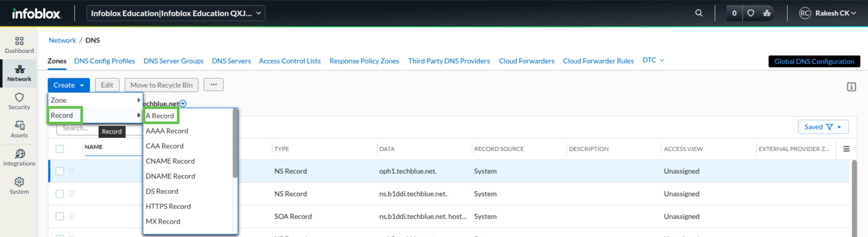Viewport: 868px width, 237px height.
Task: Toggle the select-all checkbox in header
Action: [60, 149]
